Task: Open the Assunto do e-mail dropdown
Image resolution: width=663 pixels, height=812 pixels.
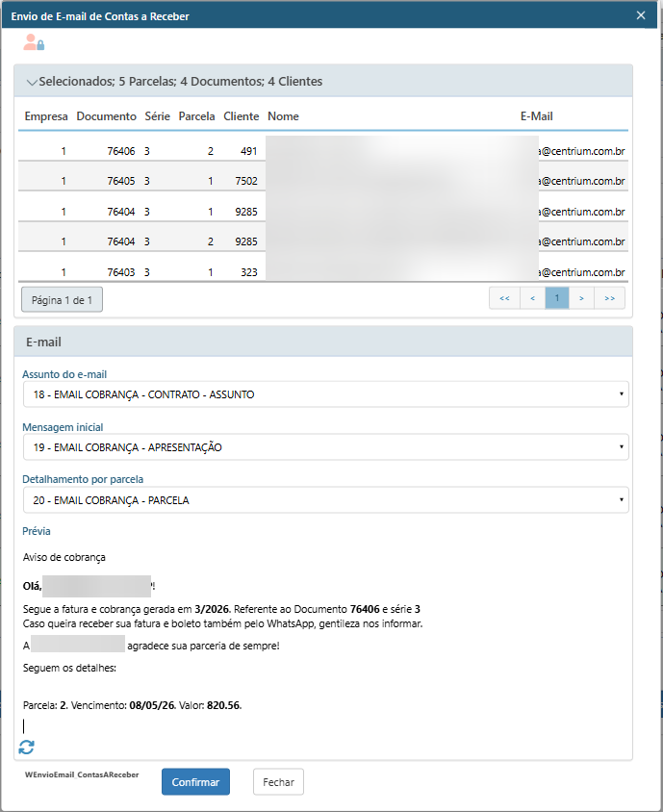Action: tap(325, 394)
